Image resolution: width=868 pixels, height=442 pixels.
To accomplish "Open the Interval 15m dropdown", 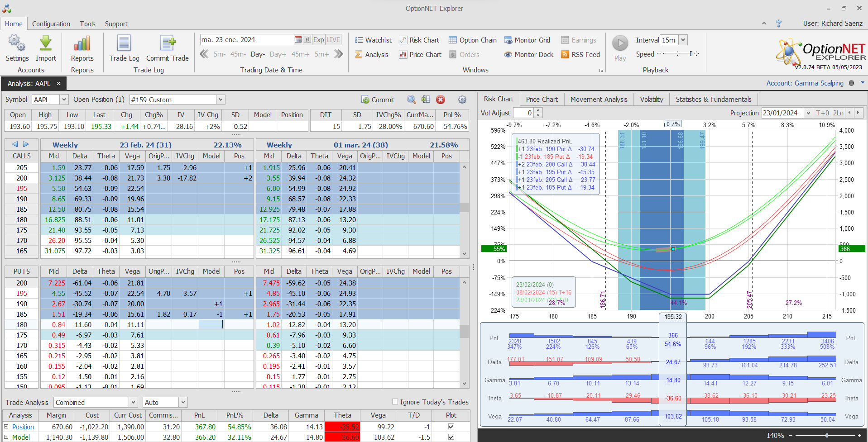I will pyautogui.click(x=683, y=40).
